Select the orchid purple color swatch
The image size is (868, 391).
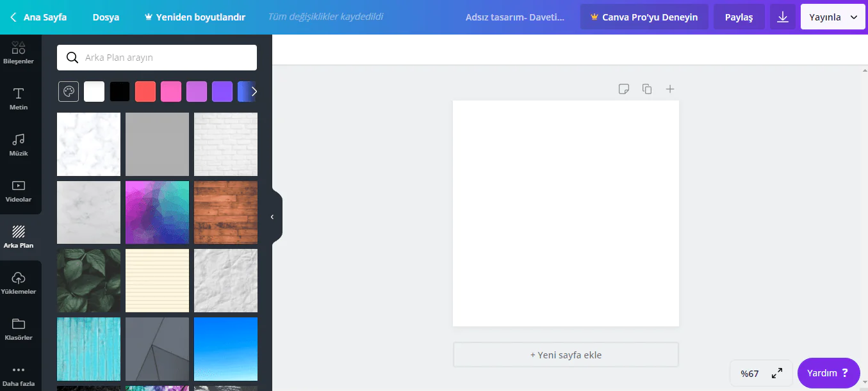[x=197, y=92]
